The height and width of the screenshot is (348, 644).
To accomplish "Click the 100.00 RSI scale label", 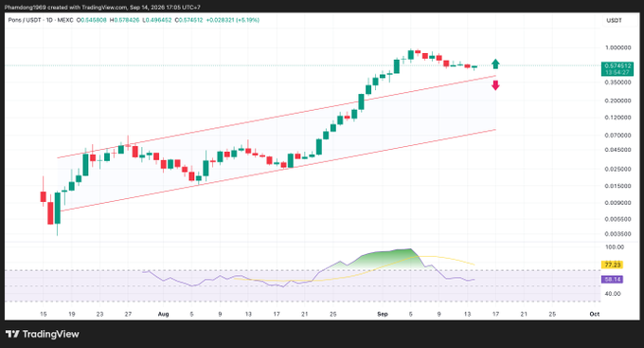I will tap(615, 247).
